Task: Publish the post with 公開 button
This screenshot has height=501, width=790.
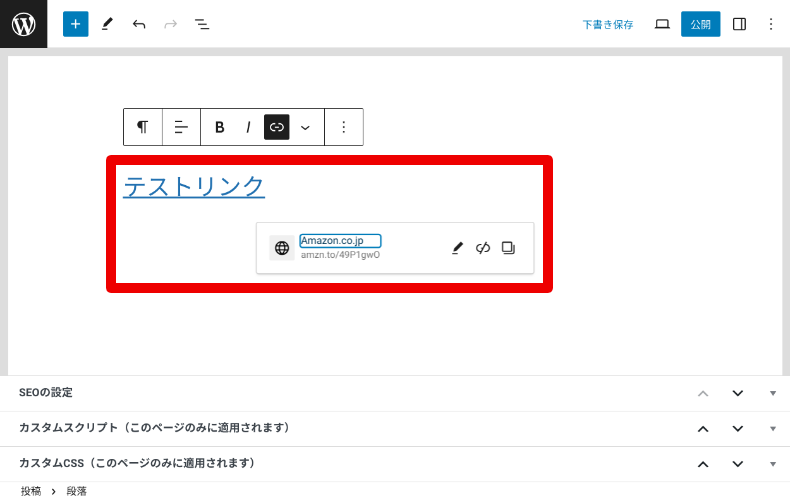Action: [700, 24]
